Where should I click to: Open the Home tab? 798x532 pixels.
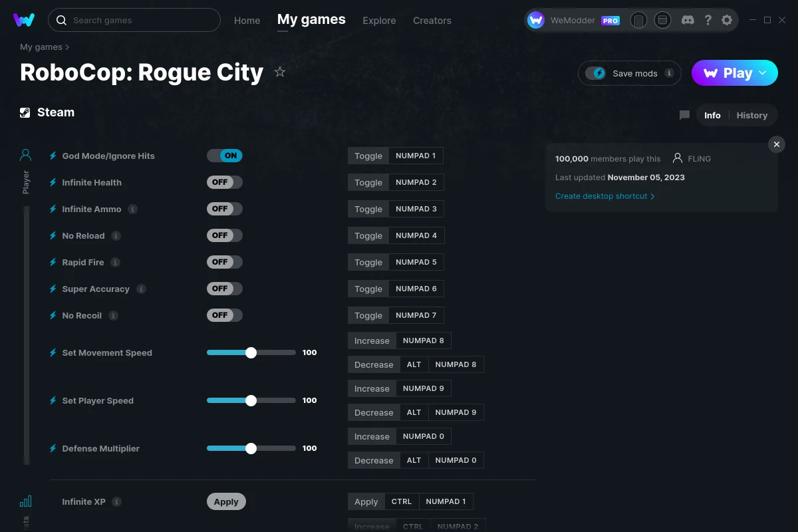(x=247, y=21)
